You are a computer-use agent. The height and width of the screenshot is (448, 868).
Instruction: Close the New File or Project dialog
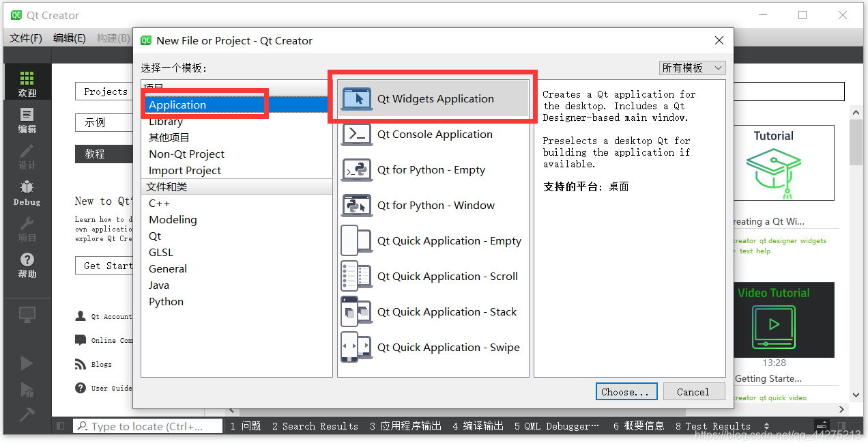tap(719, 41)
